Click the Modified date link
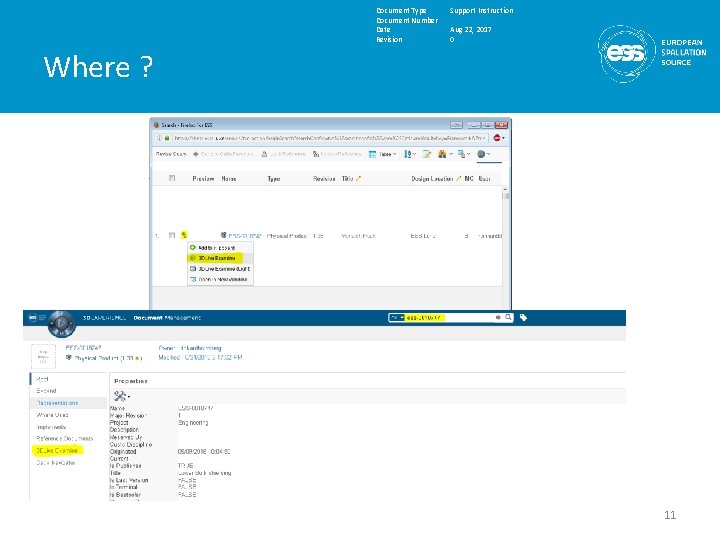This screenshot has height=540, width=720. [x=200, y=357]
